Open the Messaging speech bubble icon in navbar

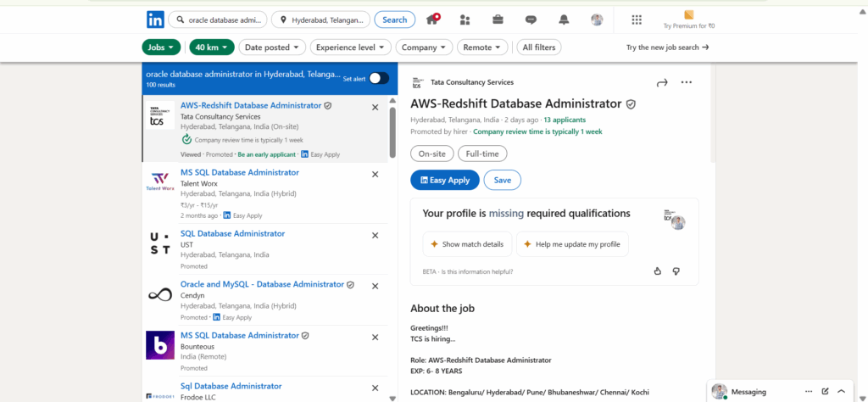[x=531, y=20]
